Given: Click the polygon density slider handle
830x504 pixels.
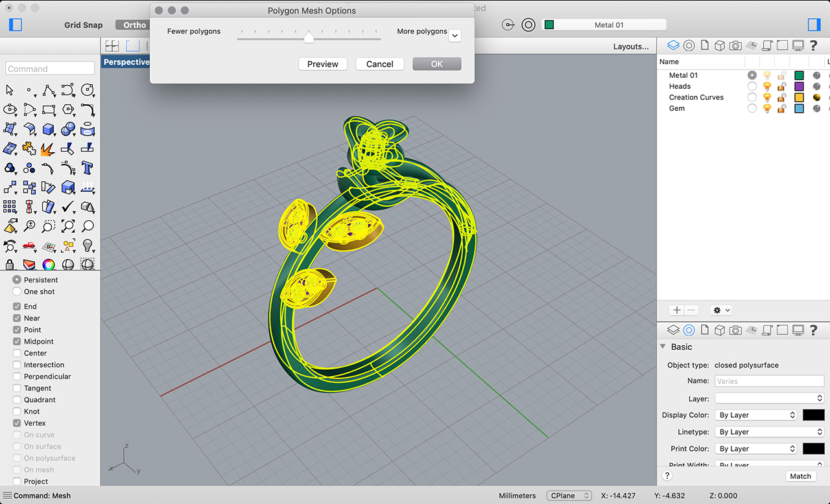Looking at the screenshot, I should click(309, 38).
